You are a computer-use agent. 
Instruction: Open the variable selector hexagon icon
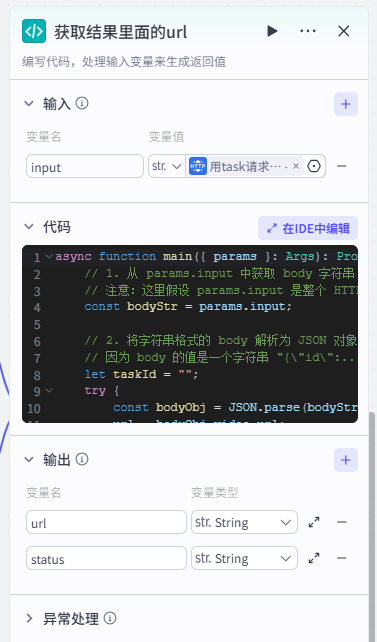314,166
